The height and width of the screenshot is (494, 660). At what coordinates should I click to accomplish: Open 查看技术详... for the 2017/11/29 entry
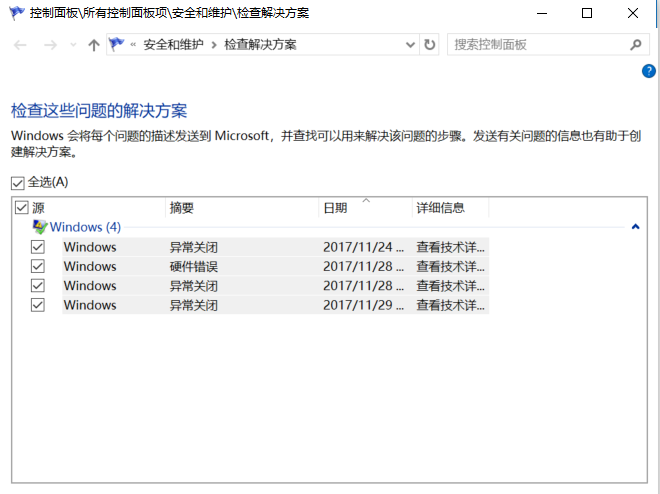pyautogui.click(x=450, y=305)
